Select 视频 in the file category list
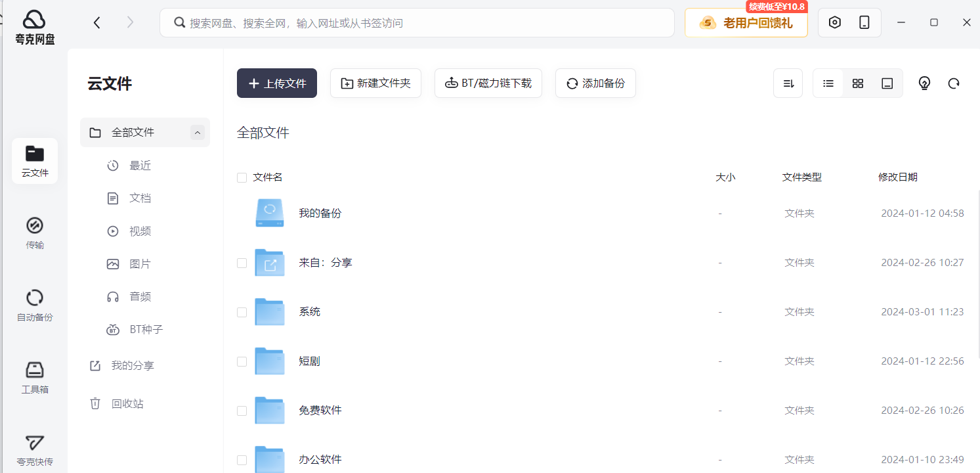This screenshot has height=473, width=980. click(x=140, y=231)
